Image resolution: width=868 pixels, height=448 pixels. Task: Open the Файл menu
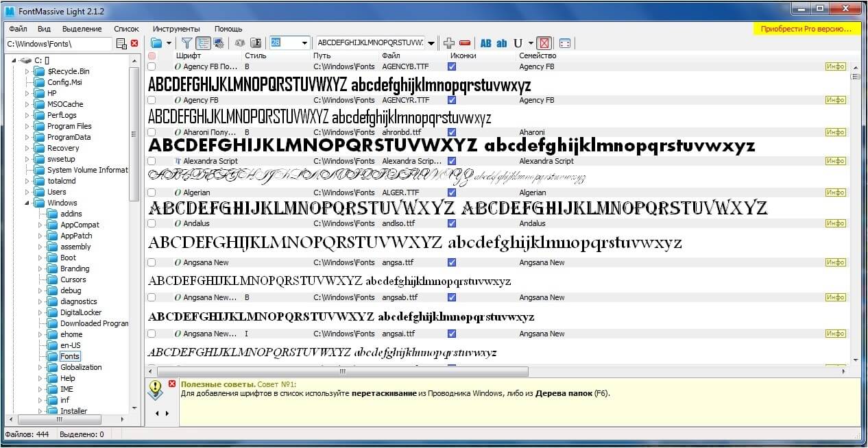point(19,29)
